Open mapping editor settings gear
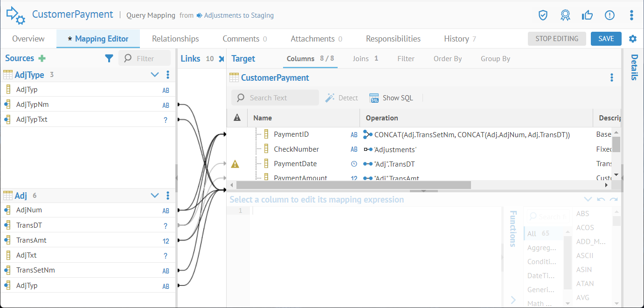Screen dimensions: 644x308 coord(633,39)
